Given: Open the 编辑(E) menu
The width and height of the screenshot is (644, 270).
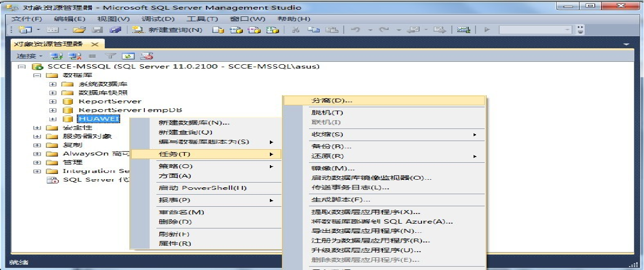Looking at the screenshot, I should [x=70, y=19].
